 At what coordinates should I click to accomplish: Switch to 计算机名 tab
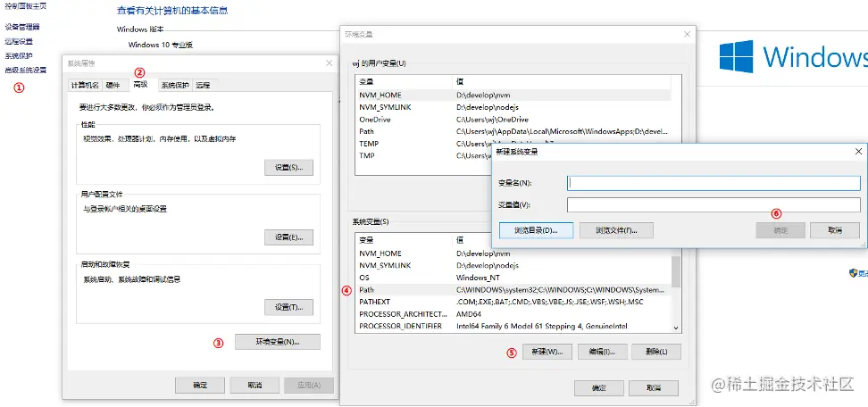click(x=85, y=85)
